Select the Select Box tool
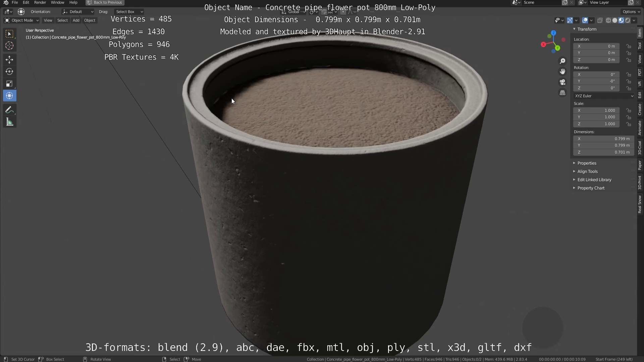The image size is (644, 362). coord(9,34)
